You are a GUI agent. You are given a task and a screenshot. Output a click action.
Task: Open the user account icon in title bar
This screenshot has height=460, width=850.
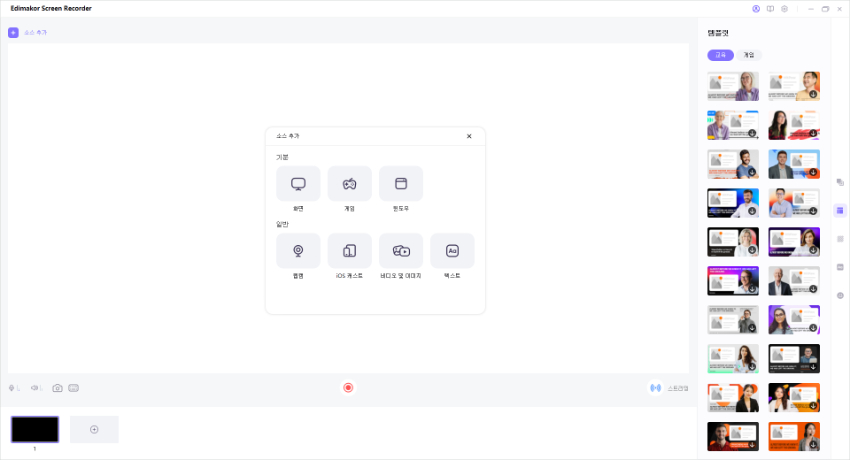tap(755, 8)
